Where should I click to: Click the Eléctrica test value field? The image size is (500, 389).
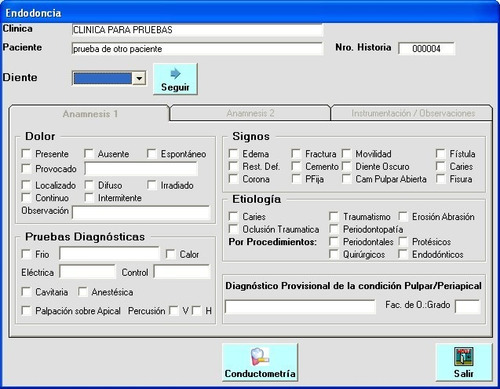coord(87,272)
